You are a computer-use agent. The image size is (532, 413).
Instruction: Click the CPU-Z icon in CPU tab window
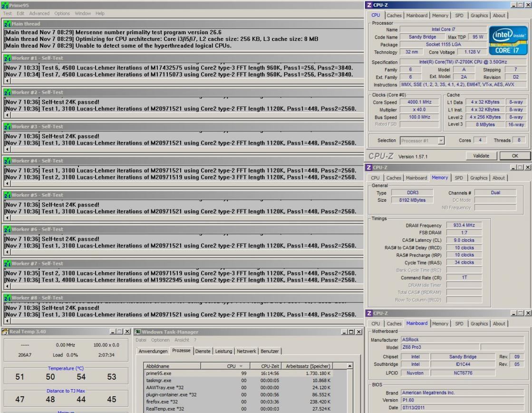369,5
